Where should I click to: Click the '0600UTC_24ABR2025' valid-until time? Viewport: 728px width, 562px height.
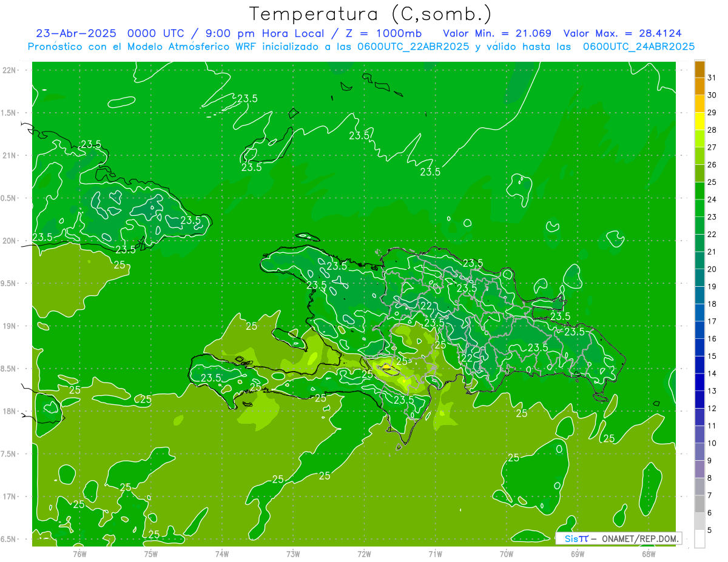point(639,47)
